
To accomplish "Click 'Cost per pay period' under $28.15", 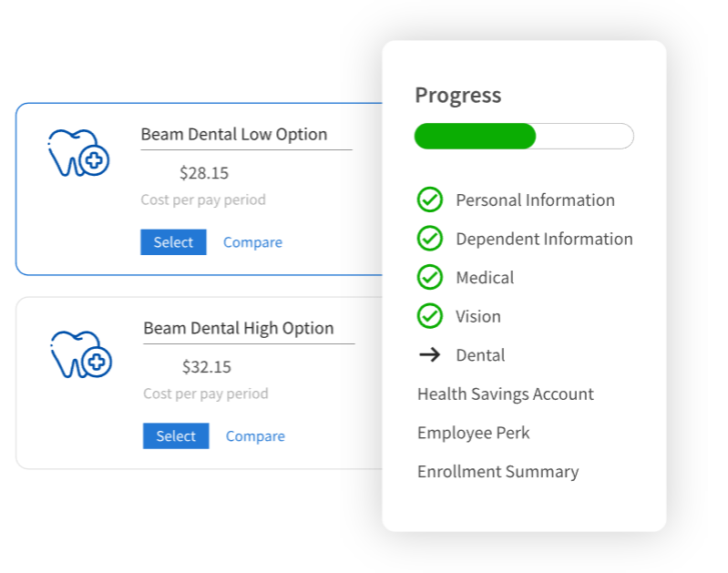I will coord(203,200).
